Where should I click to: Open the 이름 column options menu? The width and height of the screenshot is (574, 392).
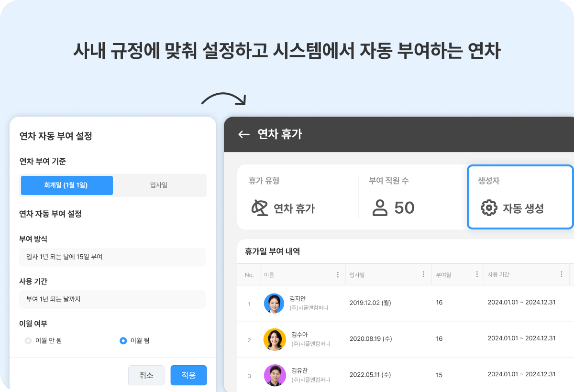click(x=338, y=274)
